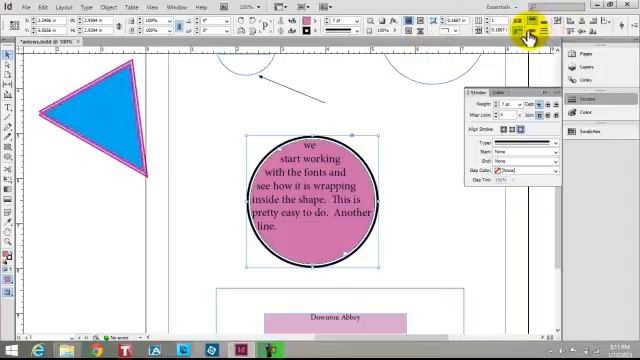Image resolution: width=640 pixels, height=360 pixels.
Task: Select the arrows.indd document tab
Action: (x=46, y=42)
